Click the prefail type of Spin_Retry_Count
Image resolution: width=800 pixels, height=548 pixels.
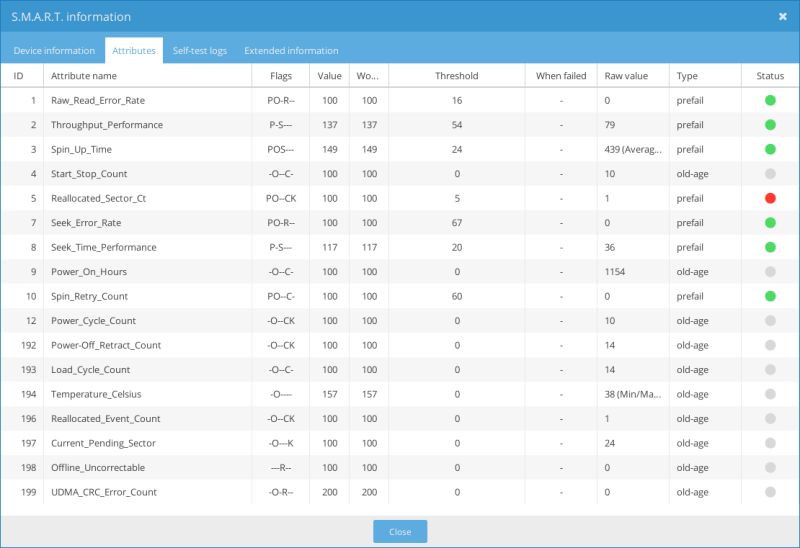coord(690,296)
